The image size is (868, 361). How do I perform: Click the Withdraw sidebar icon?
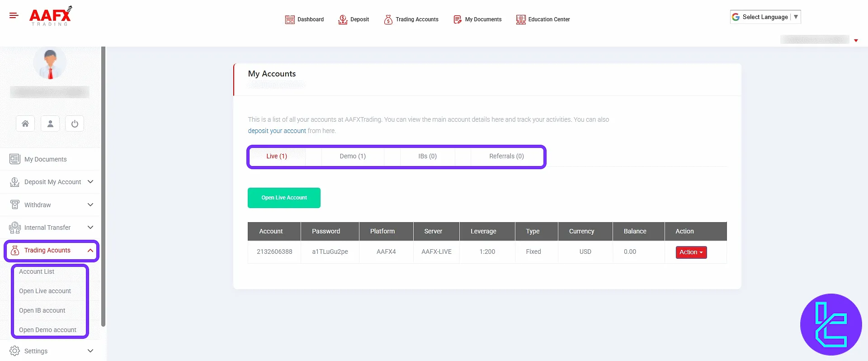[15, 204]
